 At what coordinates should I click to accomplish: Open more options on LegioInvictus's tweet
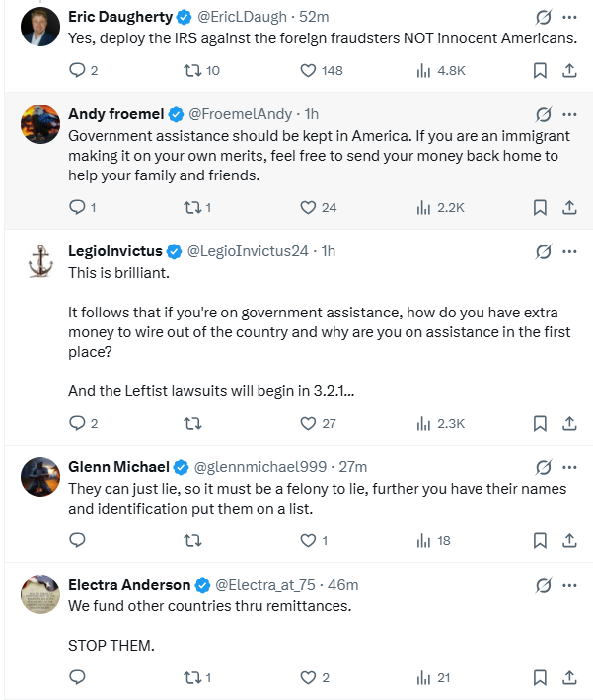point(569,251)
